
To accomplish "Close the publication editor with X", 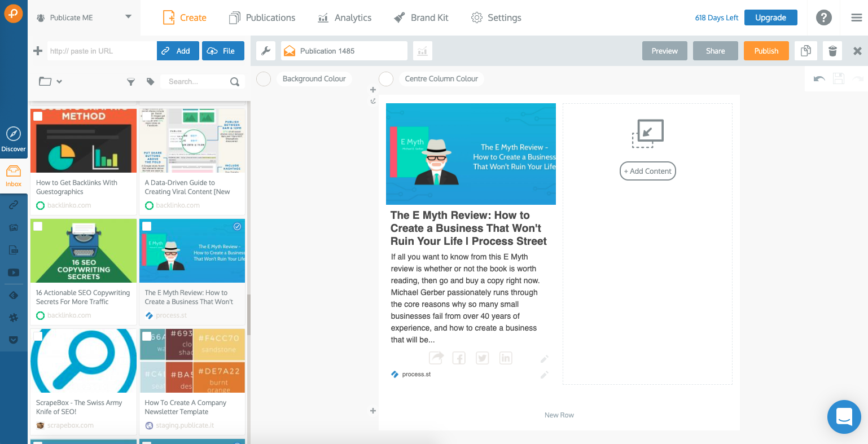I will 857,51.
